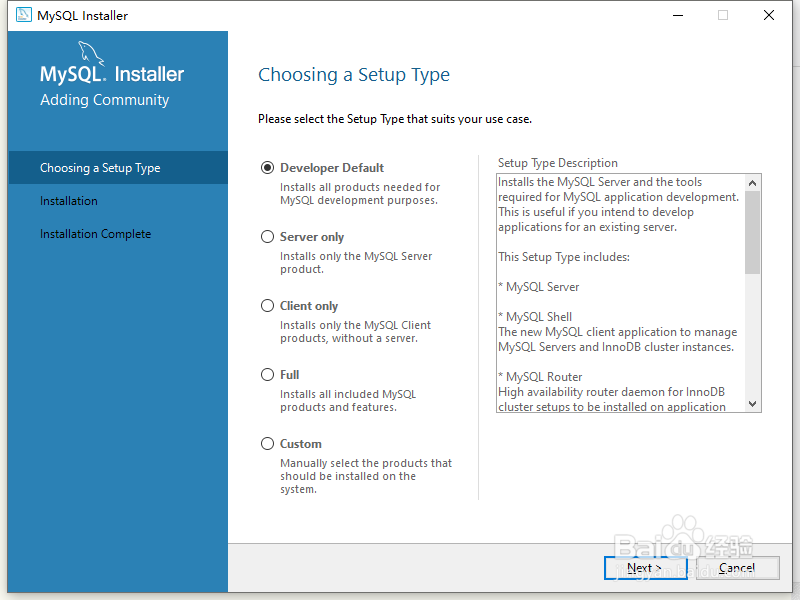
Task: Choose the Client only setup type
Action: point(267,305)
